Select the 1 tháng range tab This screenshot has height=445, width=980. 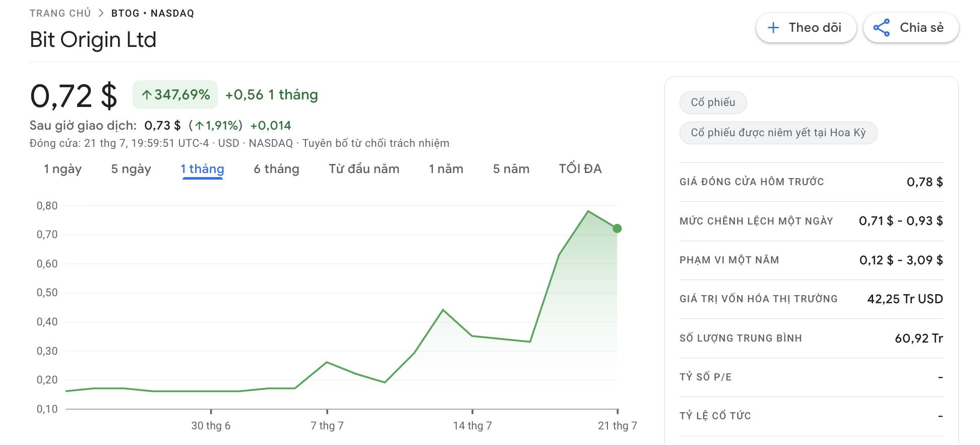tap(203, 169)
